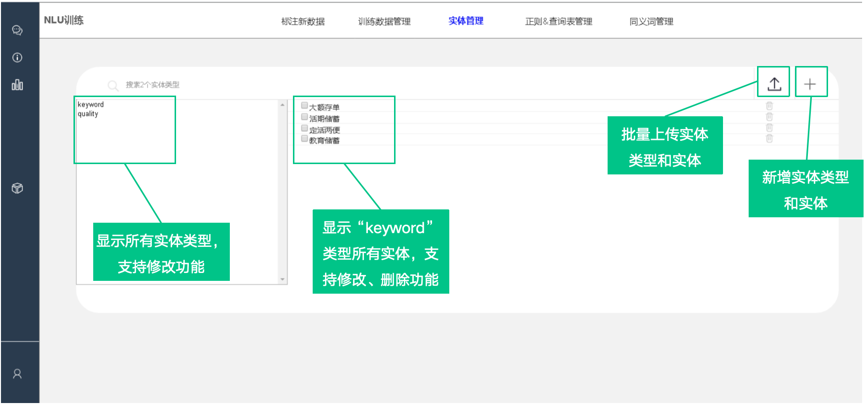Open the bar chart statistics icon

click(x=17, y=85)
